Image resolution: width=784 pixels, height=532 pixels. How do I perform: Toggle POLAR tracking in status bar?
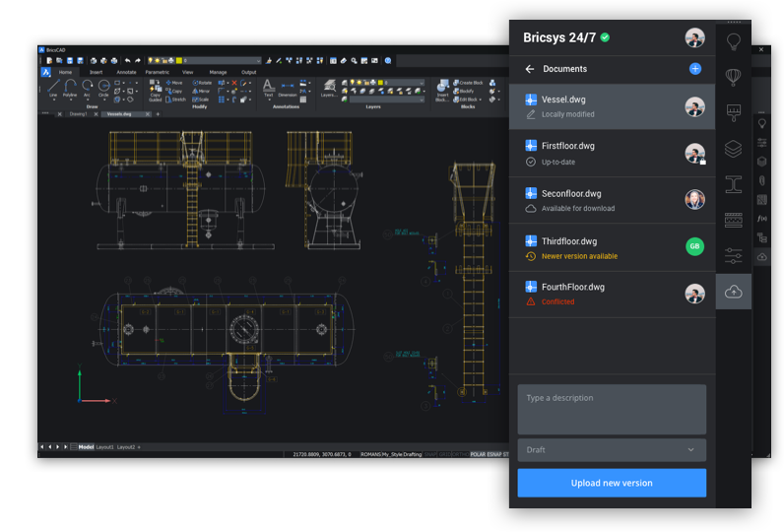pyautogui.click(x=480, y=454)
